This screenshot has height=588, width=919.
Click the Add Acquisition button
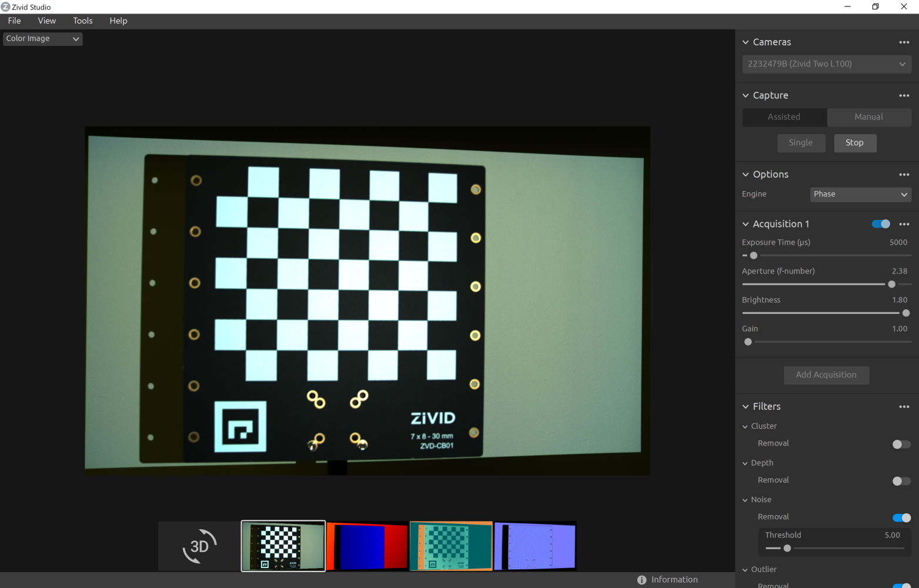pos(826,375)
